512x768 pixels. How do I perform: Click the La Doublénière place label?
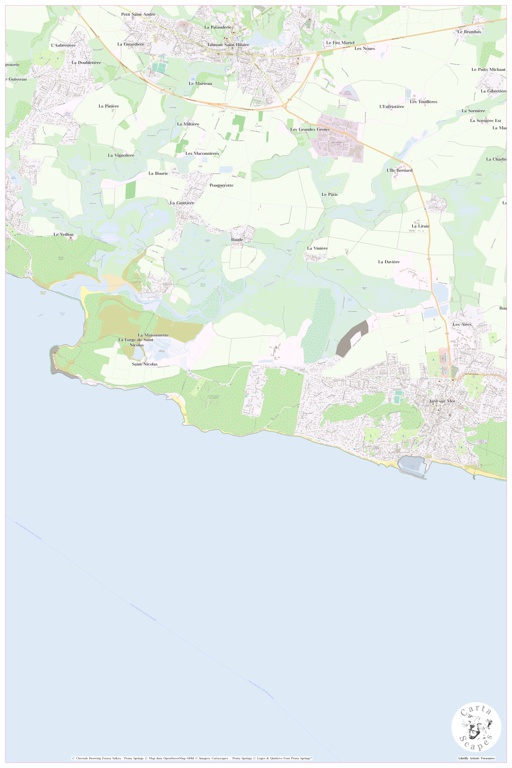[x=86, y=63]
